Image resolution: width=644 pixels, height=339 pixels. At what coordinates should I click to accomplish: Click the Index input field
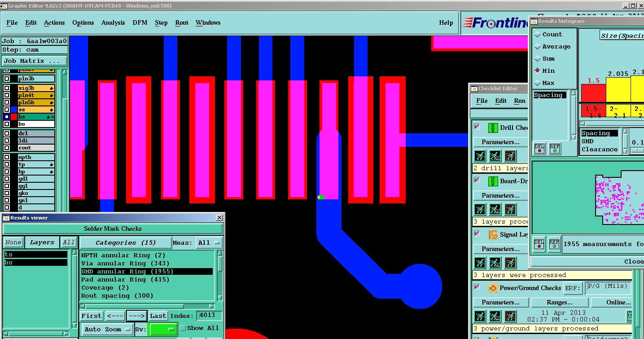pos(210,316)
